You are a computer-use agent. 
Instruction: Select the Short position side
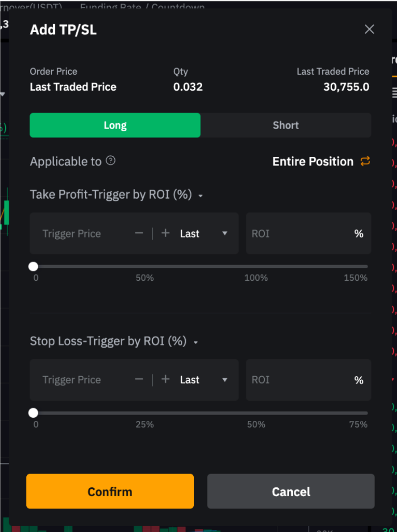(286, 125)
